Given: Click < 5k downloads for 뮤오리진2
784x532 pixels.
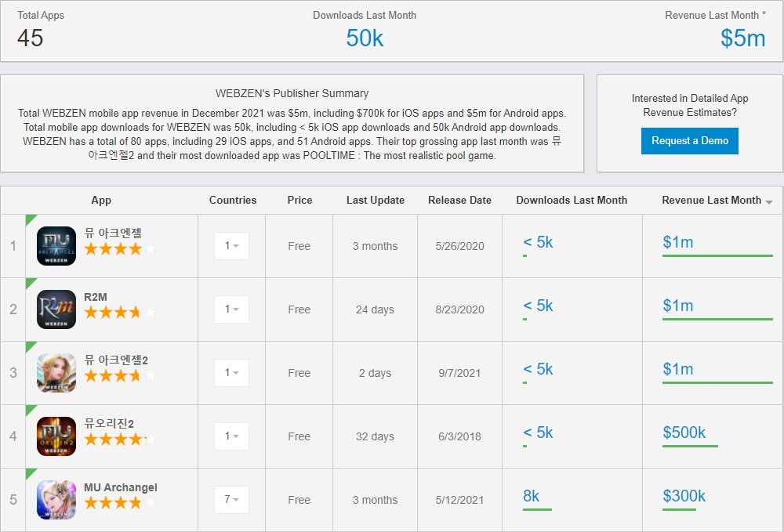Looking at the screenshot, I should (538, 432).
